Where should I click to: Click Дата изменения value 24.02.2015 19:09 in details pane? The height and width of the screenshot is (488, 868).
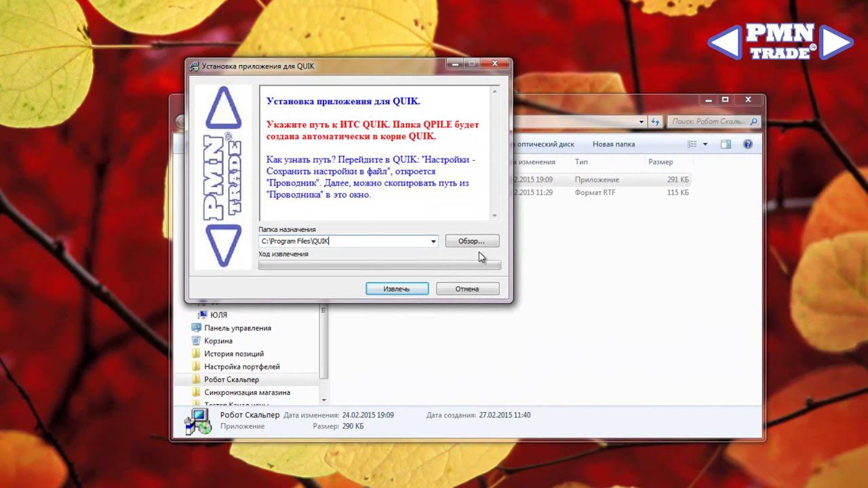368,415
